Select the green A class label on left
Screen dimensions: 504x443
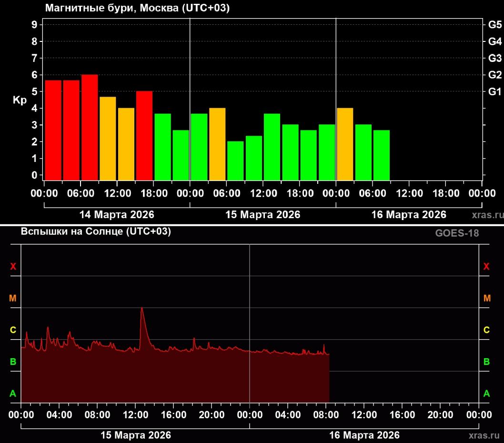[x=13, y=393]
